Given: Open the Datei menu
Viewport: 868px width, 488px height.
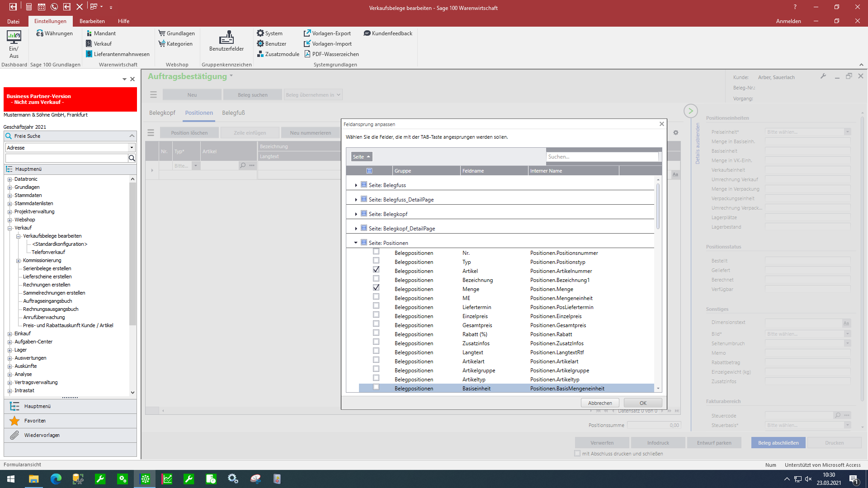Looking at the screenshot, I should 14,21.
